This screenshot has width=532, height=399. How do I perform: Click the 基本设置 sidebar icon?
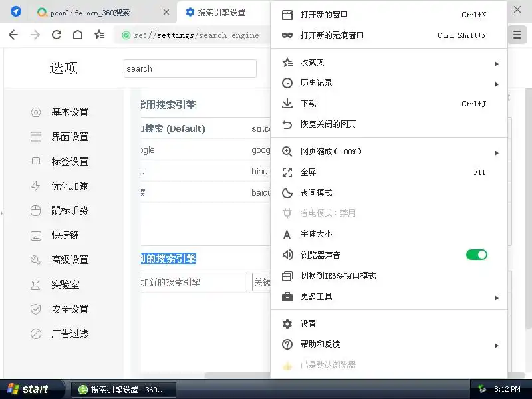point(36,112)
